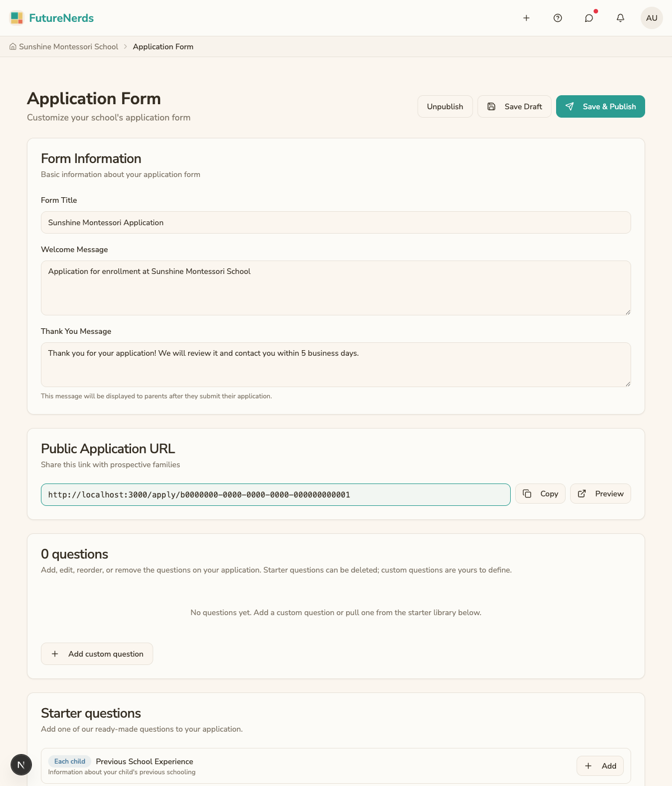
Task: Click the Thank You Message resize handle
Action: (628, 384)
